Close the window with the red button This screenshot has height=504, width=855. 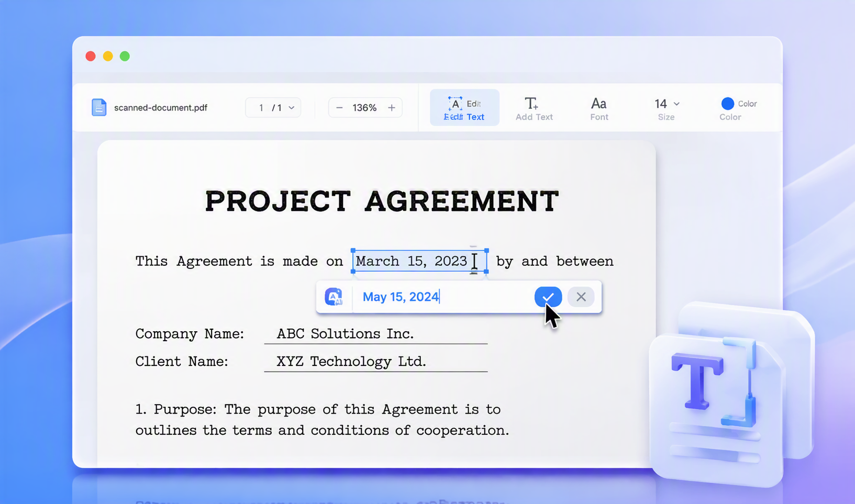coord(91,56)
